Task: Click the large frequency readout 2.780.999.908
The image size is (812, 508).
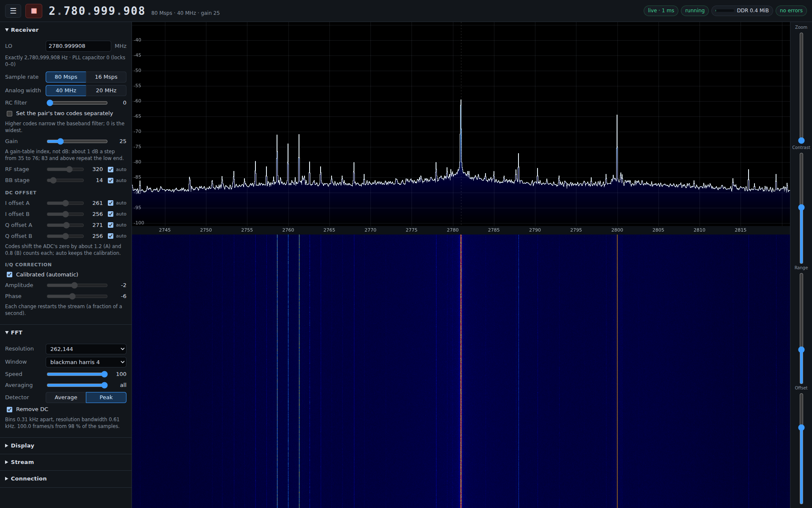Action: click(x=97, y=11)
